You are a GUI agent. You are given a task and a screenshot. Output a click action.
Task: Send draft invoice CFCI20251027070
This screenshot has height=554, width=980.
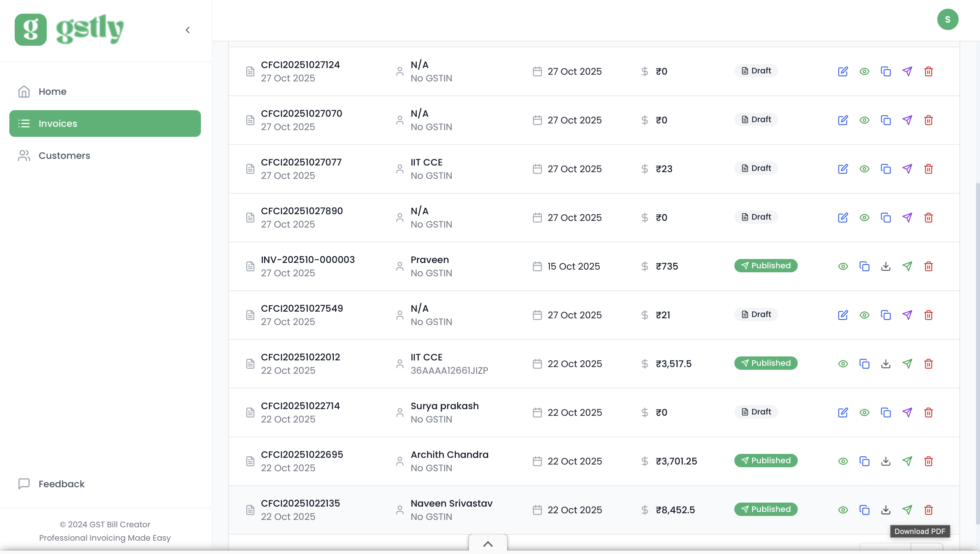907,120
